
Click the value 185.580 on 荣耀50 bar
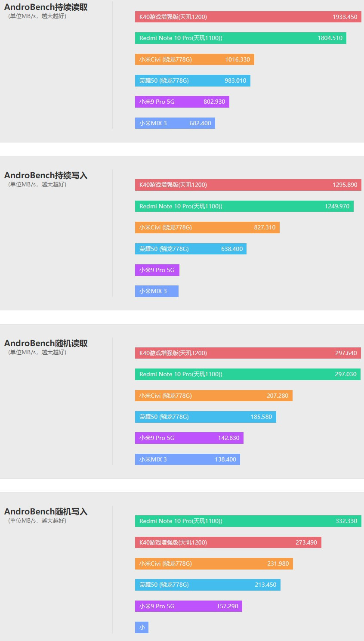tap(261, 417)
